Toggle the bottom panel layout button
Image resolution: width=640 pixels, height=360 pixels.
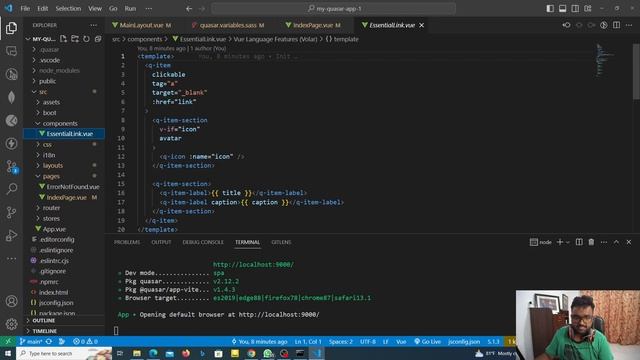click(x=562, y=9)
